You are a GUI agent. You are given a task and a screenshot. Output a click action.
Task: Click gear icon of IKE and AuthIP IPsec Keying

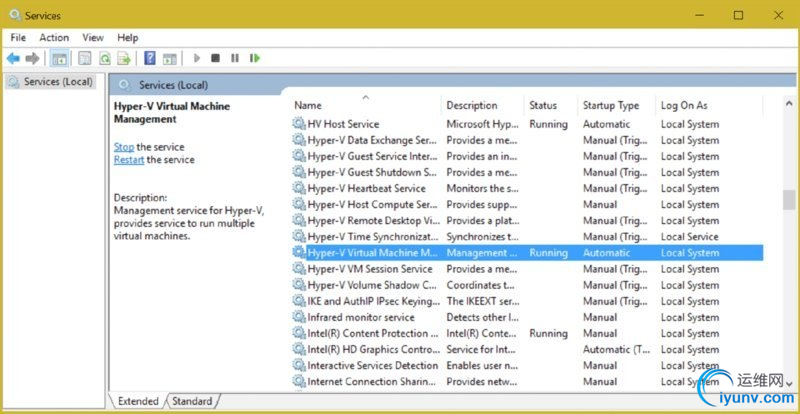click(x=298, y=301)
